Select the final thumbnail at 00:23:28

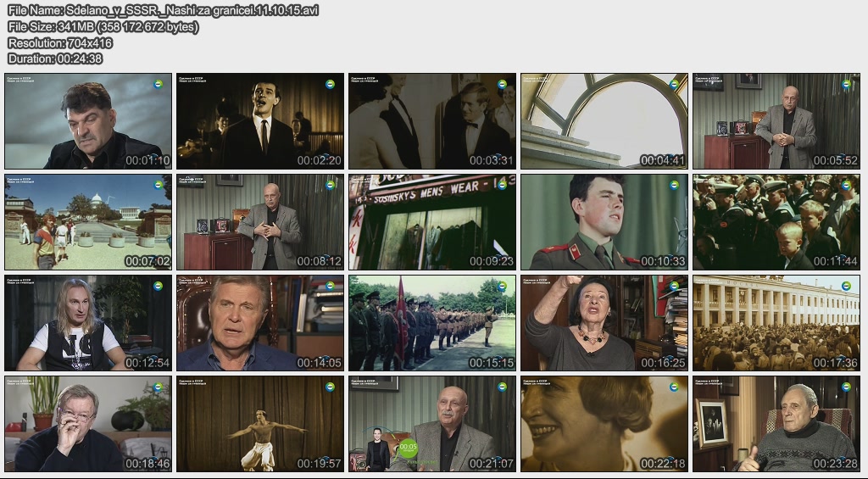coord(776,424)
